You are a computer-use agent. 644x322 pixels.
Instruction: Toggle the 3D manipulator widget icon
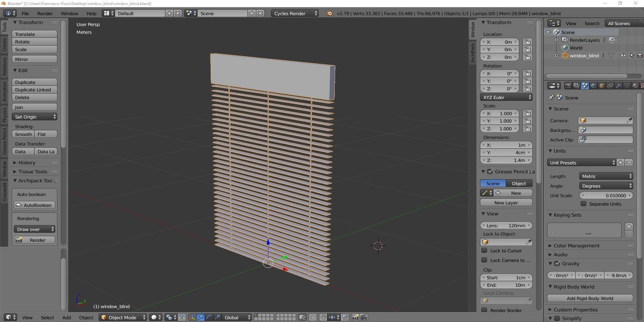[x=192, y=317]
